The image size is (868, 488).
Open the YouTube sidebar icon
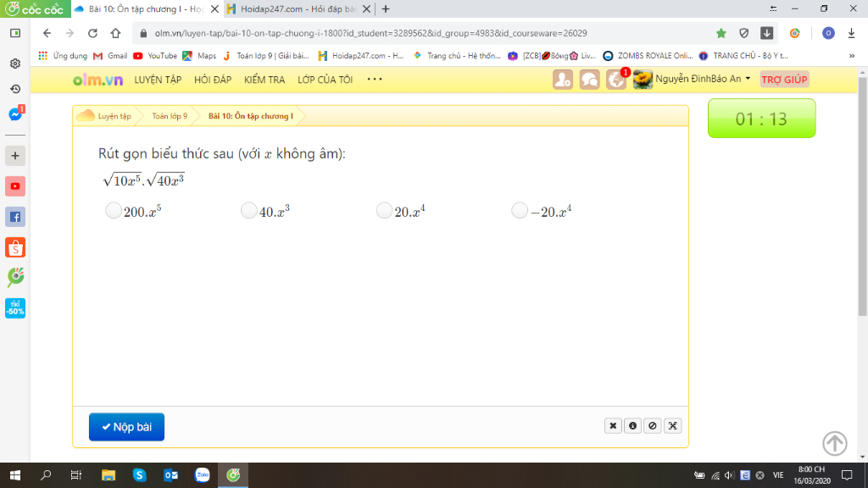[15, 186]
